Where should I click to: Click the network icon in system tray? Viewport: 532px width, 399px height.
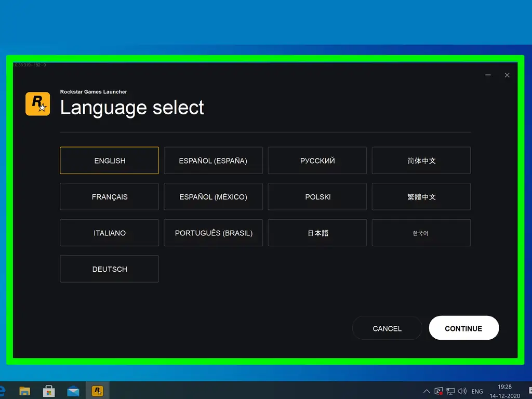[x=450, y=391]
